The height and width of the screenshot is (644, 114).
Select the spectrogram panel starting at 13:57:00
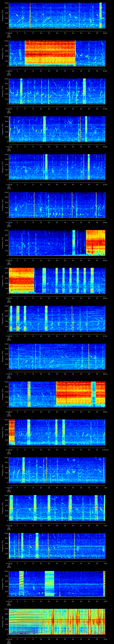(57, 356)
